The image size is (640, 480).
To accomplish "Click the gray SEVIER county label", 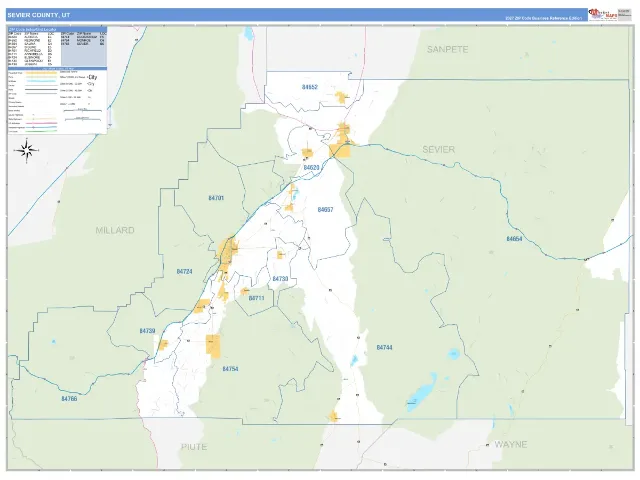I will coord(438,149).
